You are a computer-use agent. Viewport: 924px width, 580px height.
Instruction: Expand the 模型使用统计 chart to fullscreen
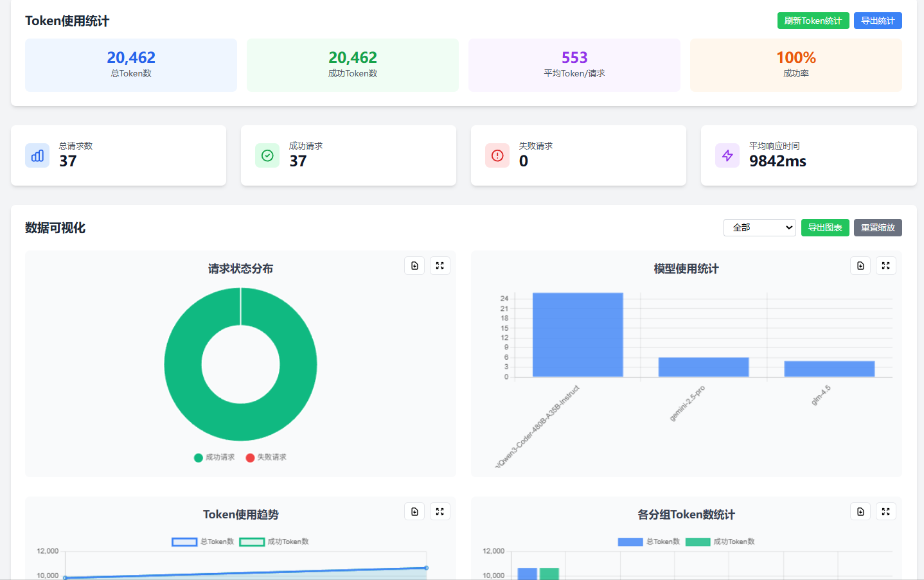point(885,265)
